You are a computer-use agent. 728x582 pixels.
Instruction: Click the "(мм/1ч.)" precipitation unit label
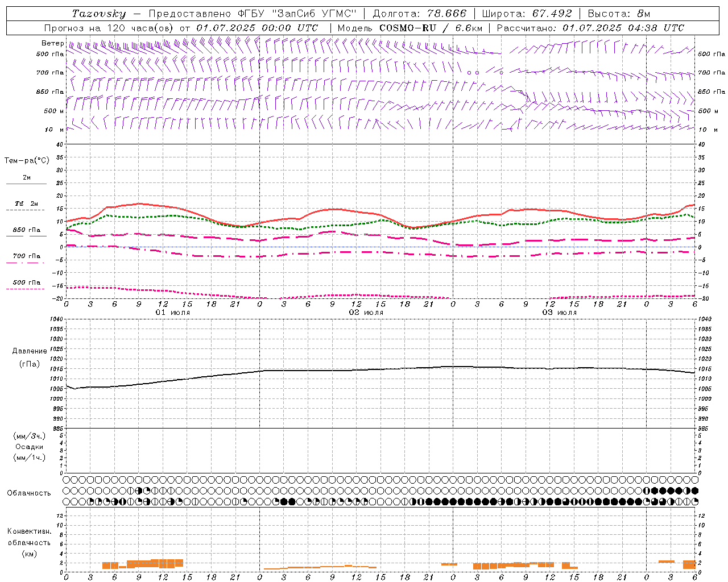(x=30, y=458)
